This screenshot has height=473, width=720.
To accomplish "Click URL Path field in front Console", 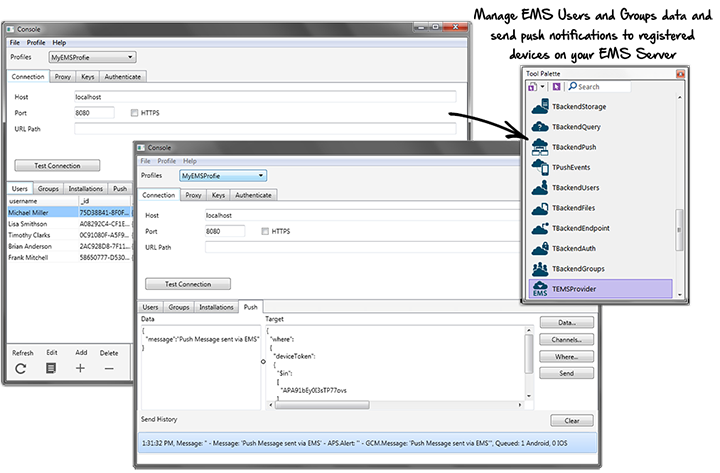I will pos(363,248).
